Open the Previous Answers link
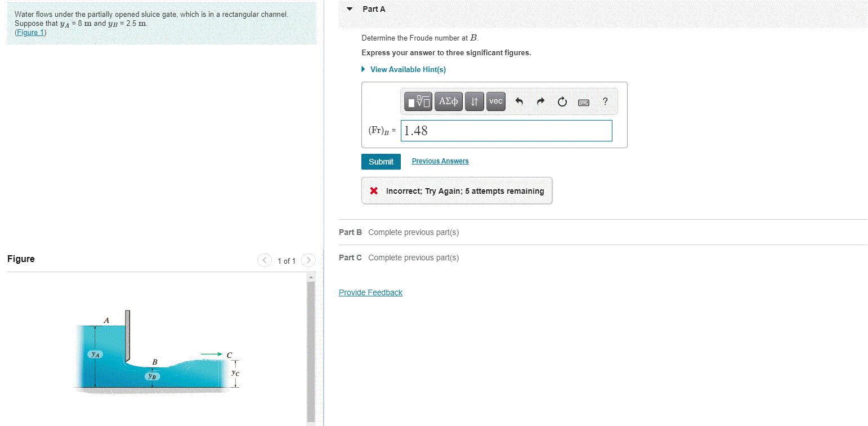This screenshot has width=868, height=426. tap(440, 161)
